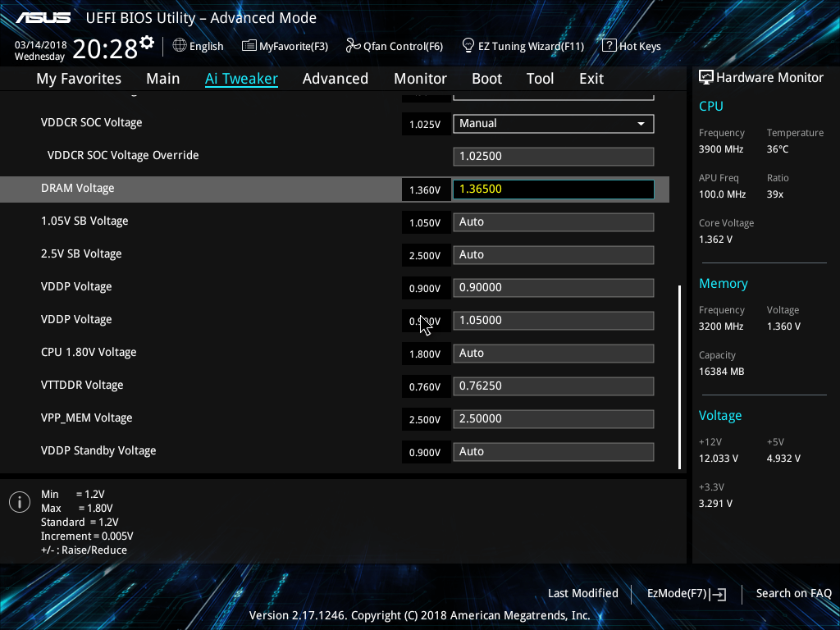Select VDDCR SOC Voltage Override label

(x=123, y=155)
